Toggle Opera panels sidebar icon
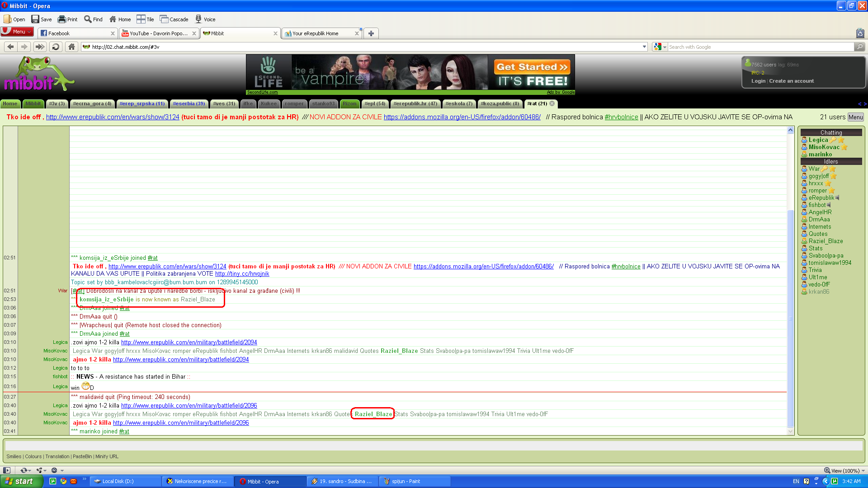 [x=7, y=470]
